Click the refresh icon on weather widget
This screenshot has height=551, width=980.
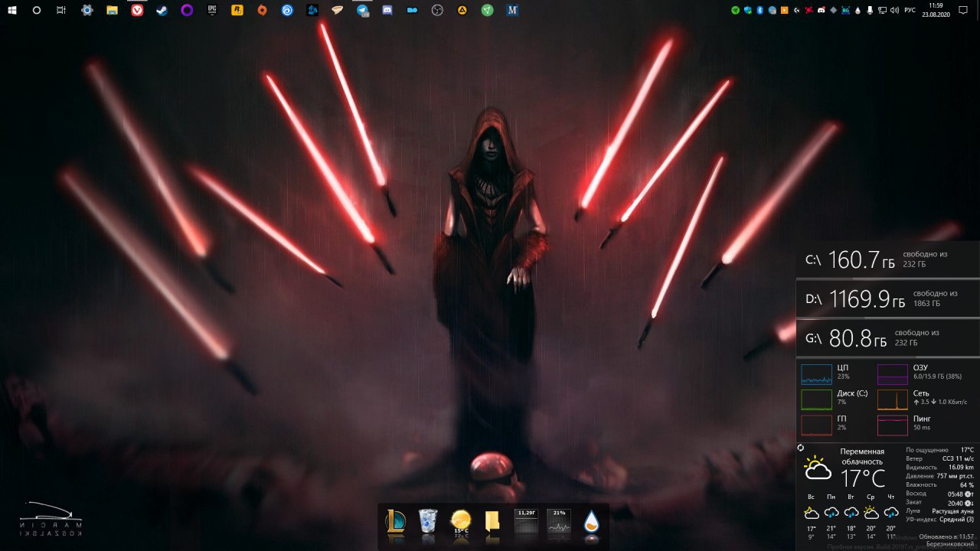click(801, 447)
